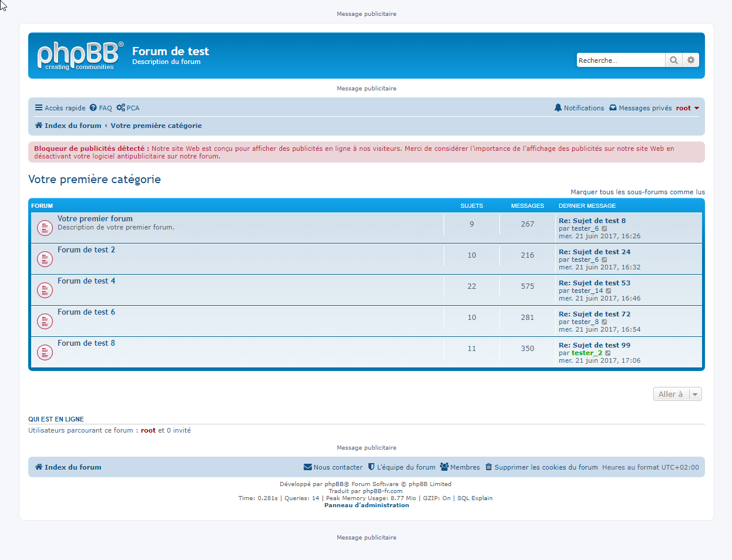View latest post icon beside tester_14

609,291
